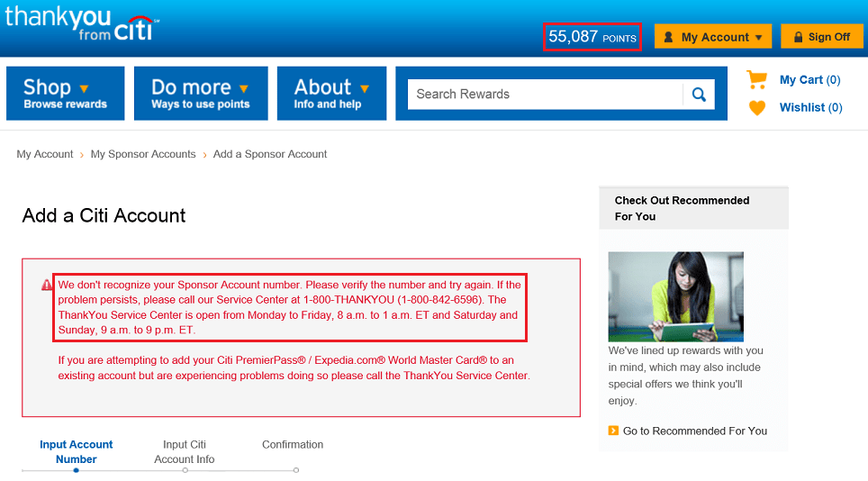The width and height of the screenshot is (868, 481).
Task: Click the Confirmation progress dot
Action: 296,470
